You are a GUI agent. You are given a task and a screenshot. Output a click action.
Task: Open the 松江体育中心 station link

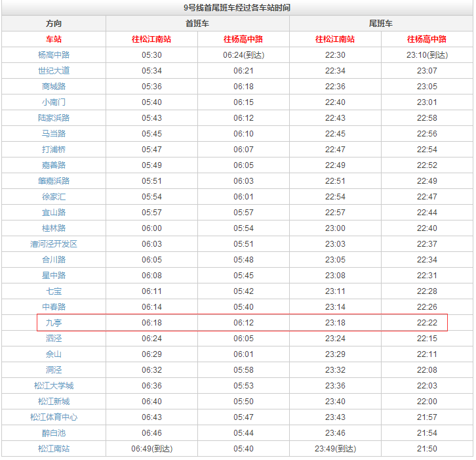click(54, 417)
